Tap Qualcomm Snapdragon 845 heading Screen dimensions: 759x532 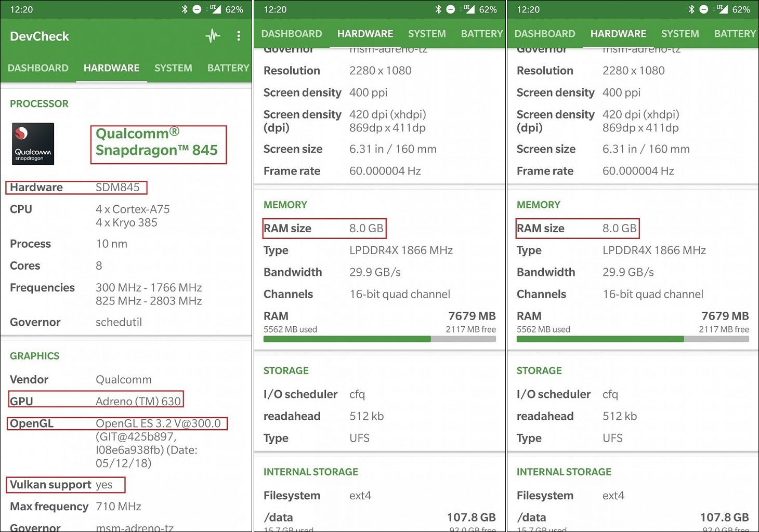pyautogui.click(x=156, y=142)
